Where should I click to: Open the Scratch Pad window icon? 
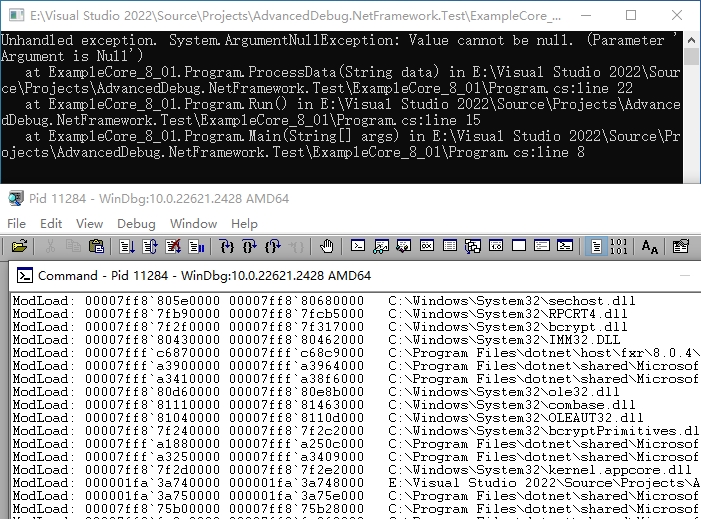[519, 246]
